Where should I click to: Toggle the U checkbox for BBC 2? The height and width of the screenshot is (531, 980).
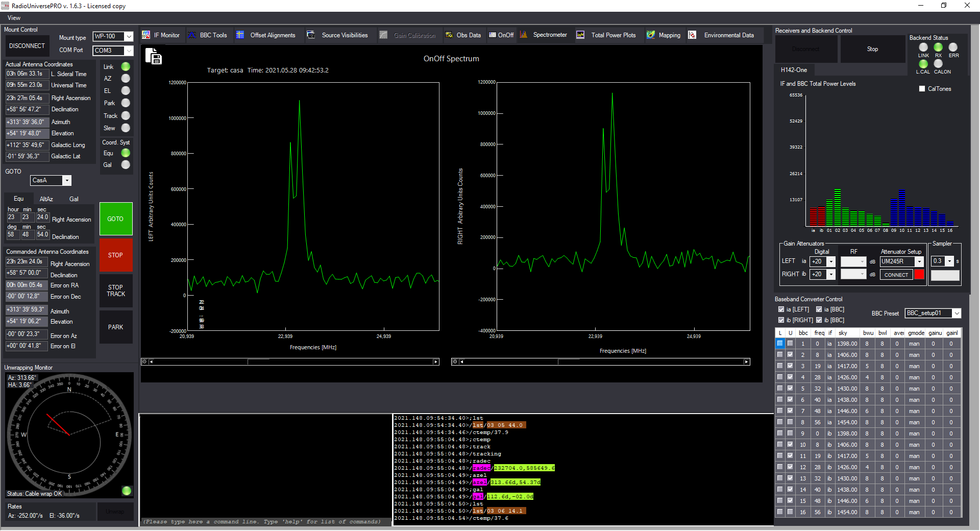click(790, 354)
